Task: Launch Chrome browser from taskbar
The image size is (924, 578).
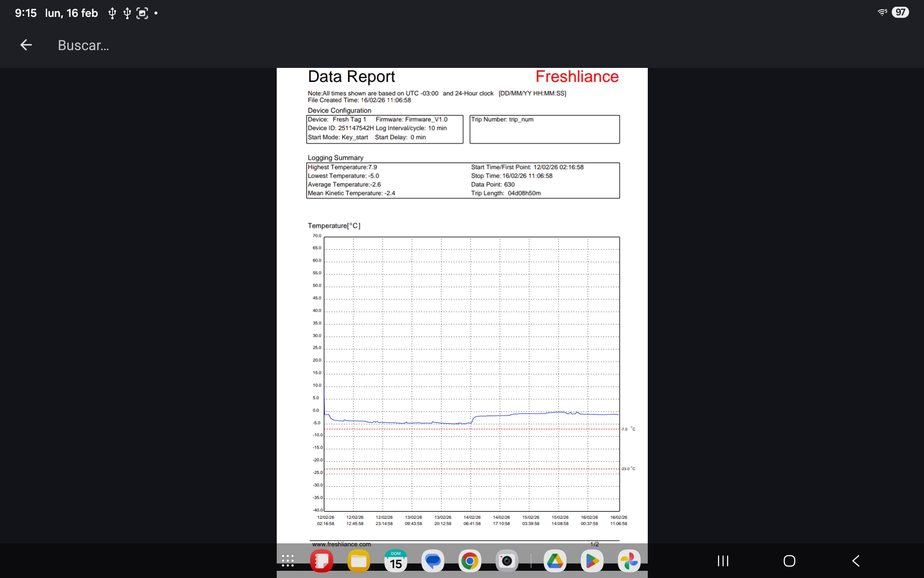Action: click(x=470, y=561)
